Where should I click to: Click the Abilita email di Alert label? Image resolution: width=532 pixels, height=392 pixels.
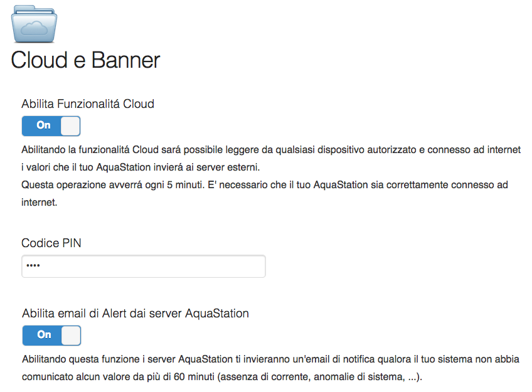[136, 314]
